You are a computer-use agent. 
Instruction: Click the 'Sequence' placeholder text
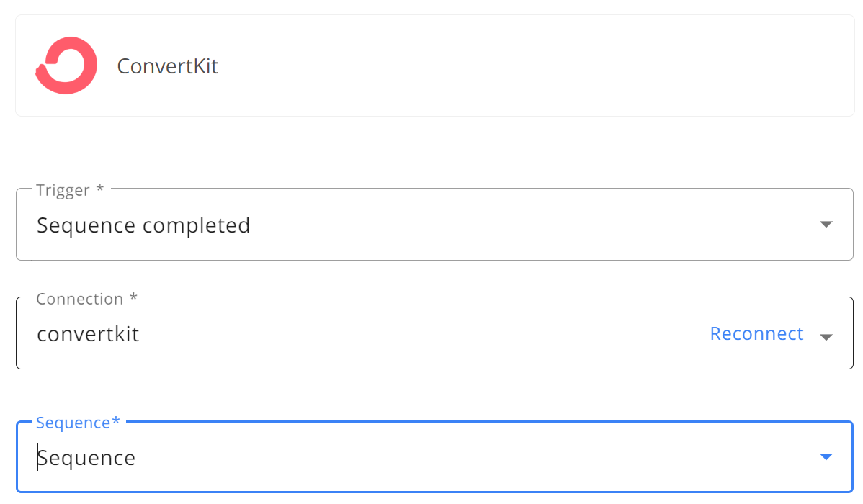86,458
